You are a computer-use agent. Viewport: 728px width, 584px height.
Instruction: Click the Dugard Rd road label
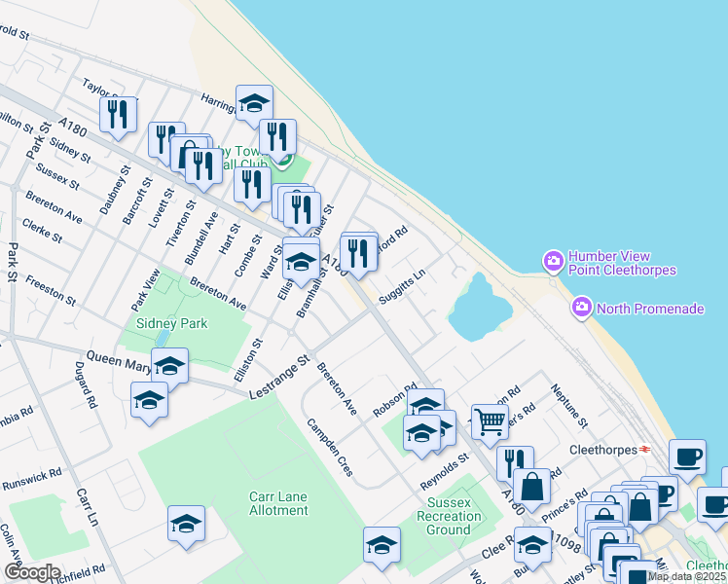pyautogui.click(x=86, y=384)
